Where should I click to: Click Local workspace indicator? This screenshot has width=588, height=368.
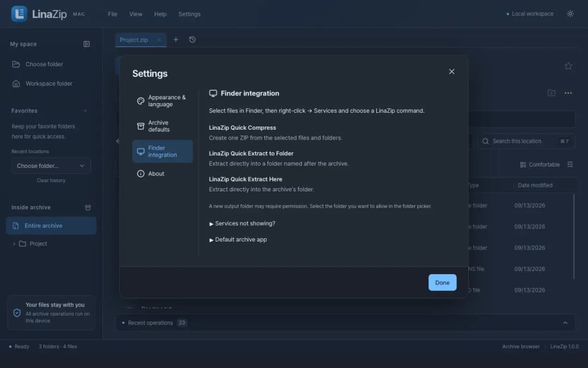coord(530,14)
